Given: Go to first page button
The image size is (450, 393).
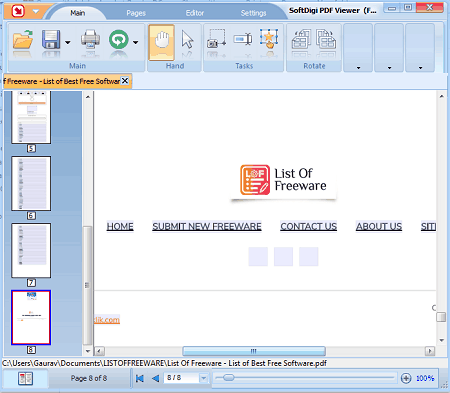Looking at the screenshot, I should [x=140, y=378].
